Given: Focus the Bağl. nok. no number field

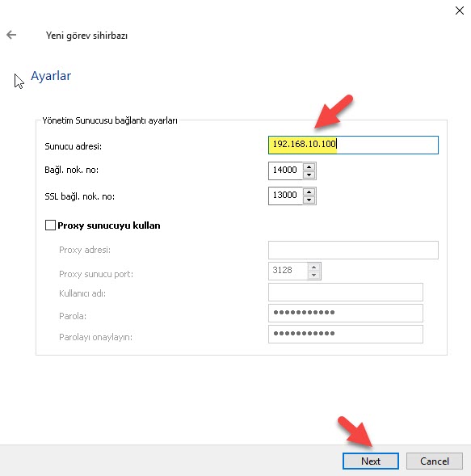Looking at the screenshot, I should pos(285,171).
